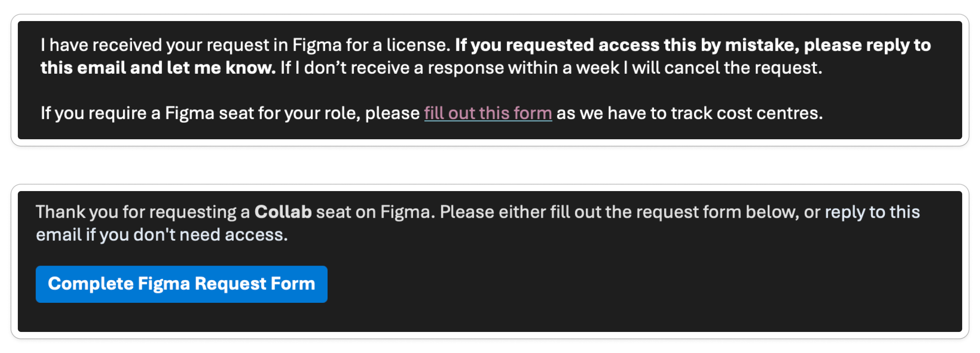Click the 'I have received your request' sentence
980x353 pixels.
click(245, 45)
